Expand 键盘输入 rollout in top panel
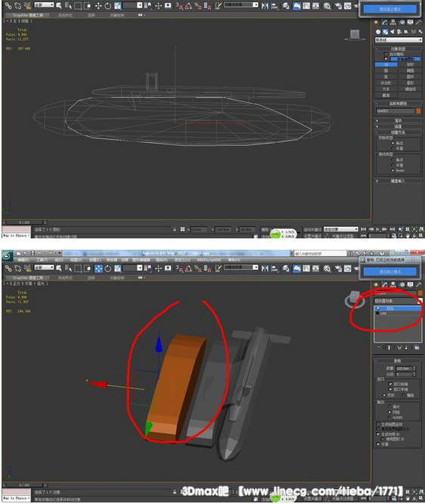This screenshot has width=425, height=504. click(x=399, y=181)
